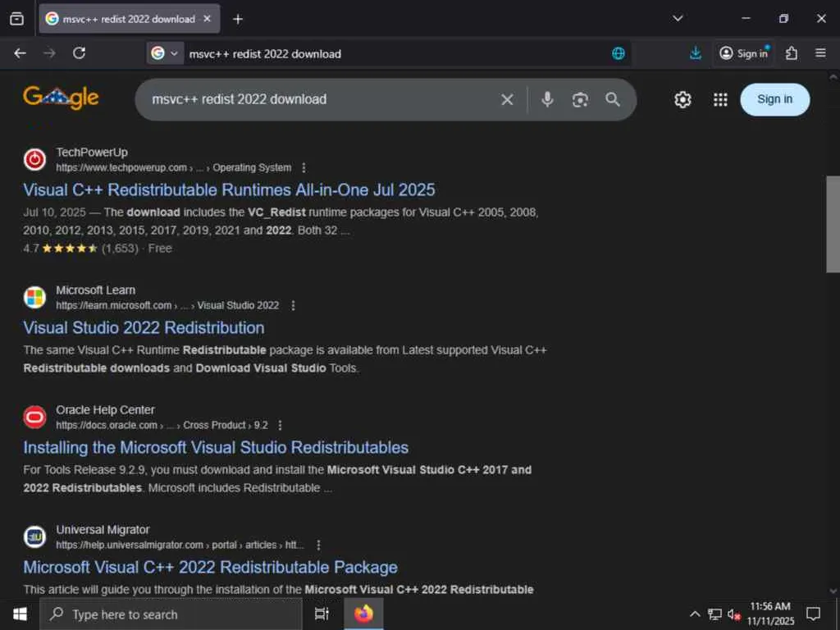The height and width of the screenshot is (630, 840).
Task: Open the clock showing 11:56 AM
Action: (x=770, y=614)
